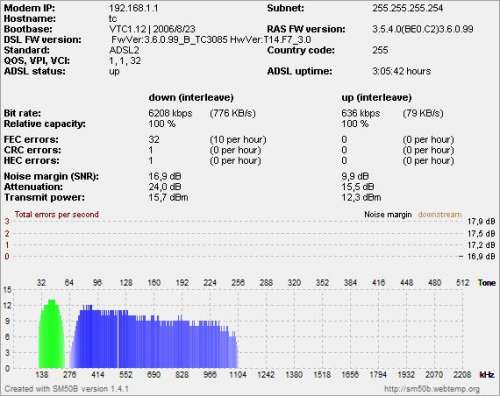Click the Hostname value tc

(113, 19)
